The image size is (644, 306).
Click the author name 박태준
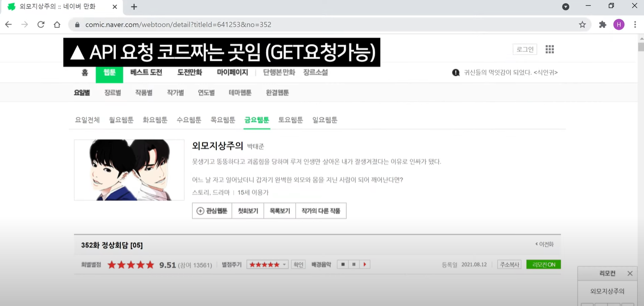click(x=256, y=147)
